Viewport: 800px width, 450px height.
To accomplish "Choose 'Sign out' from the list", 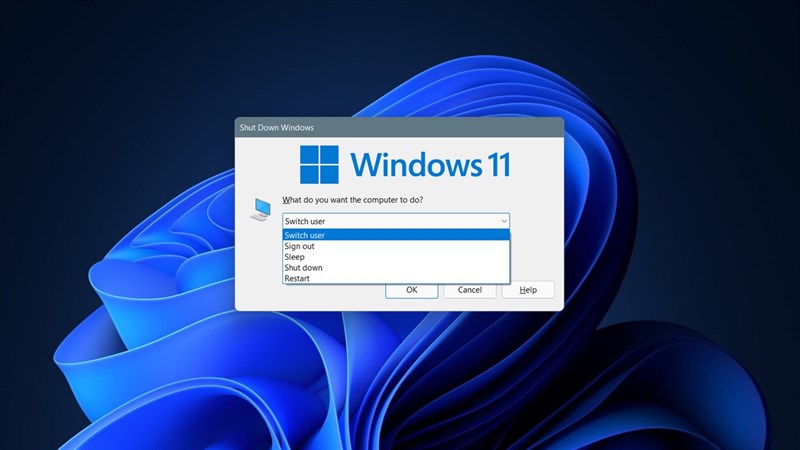I will click(x=396, y=246).
